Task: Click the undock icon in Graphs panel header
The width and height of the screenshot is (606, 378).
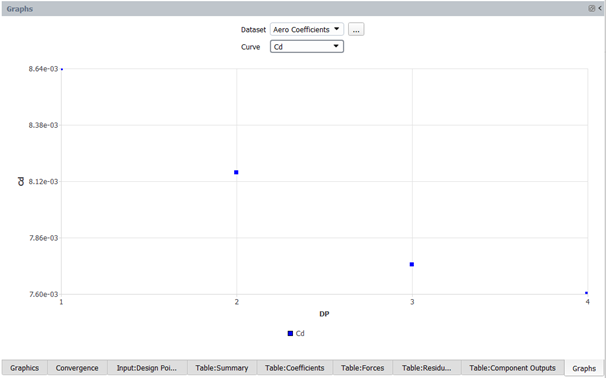Action: 591,8
